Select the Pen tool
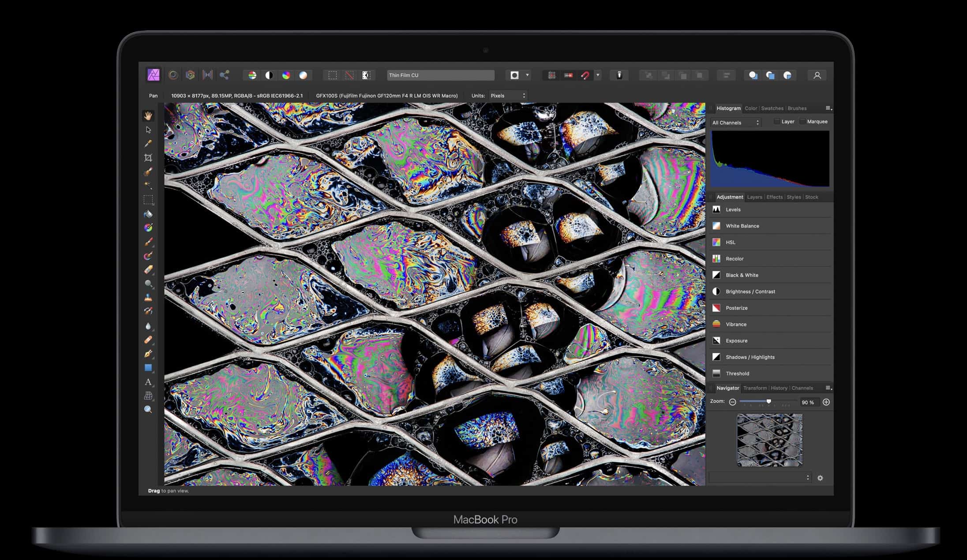 click(148, 354)
